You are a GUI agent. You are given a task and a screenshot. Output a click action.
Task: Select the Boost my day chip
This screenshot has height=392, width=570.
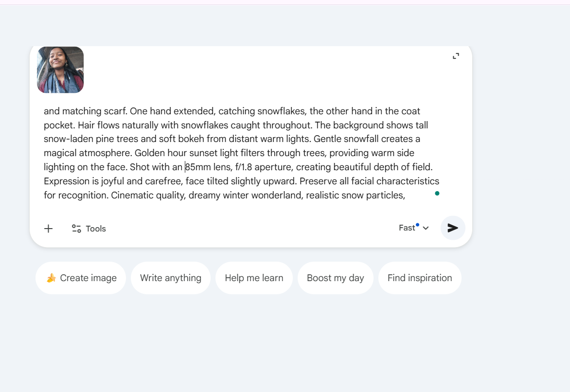coord(336,278)
